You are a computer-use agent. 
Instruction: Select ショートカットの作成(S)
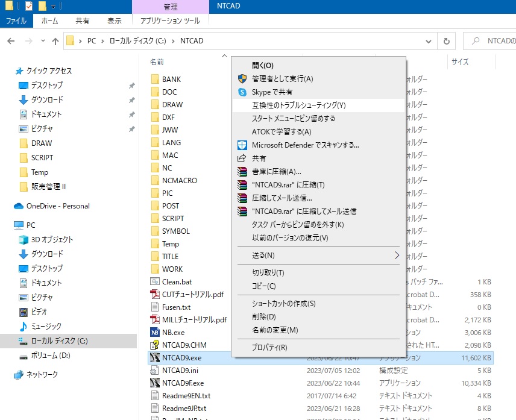318,304
